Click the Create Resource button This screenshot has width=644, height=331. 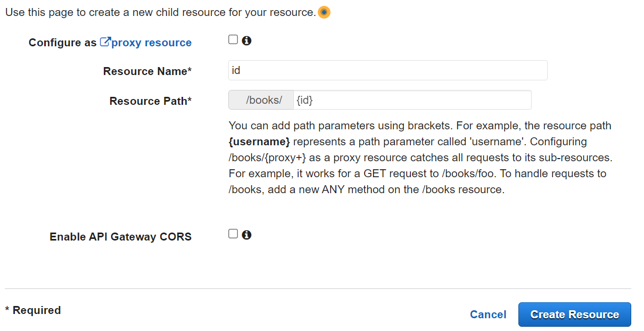click(574, 315)
